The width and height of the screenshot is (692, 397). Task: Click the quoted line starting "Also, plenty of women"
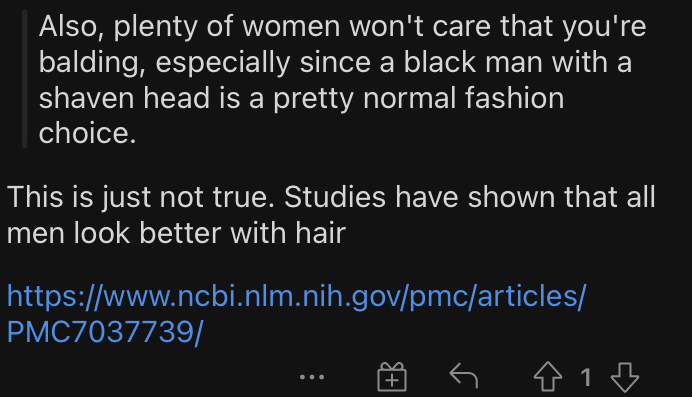click(342, 26)
